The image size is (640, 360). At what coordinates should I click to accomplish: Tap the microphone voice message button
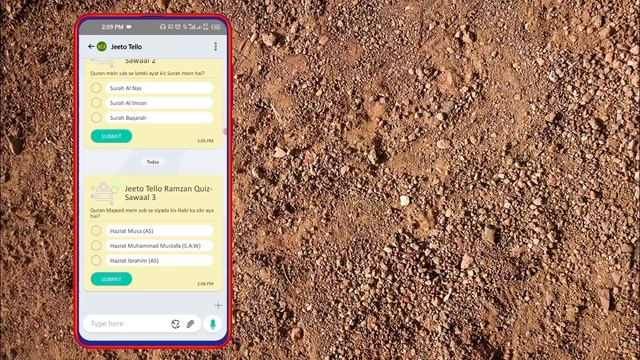(x=212, y=324)
